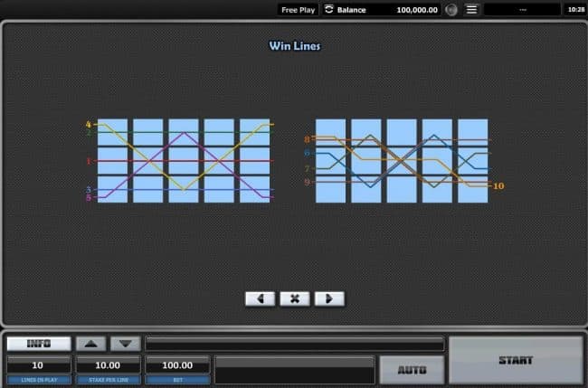Decrease value with the down arrow
Viewport: 588px width, 388px height.
click(x=126, y=344)
